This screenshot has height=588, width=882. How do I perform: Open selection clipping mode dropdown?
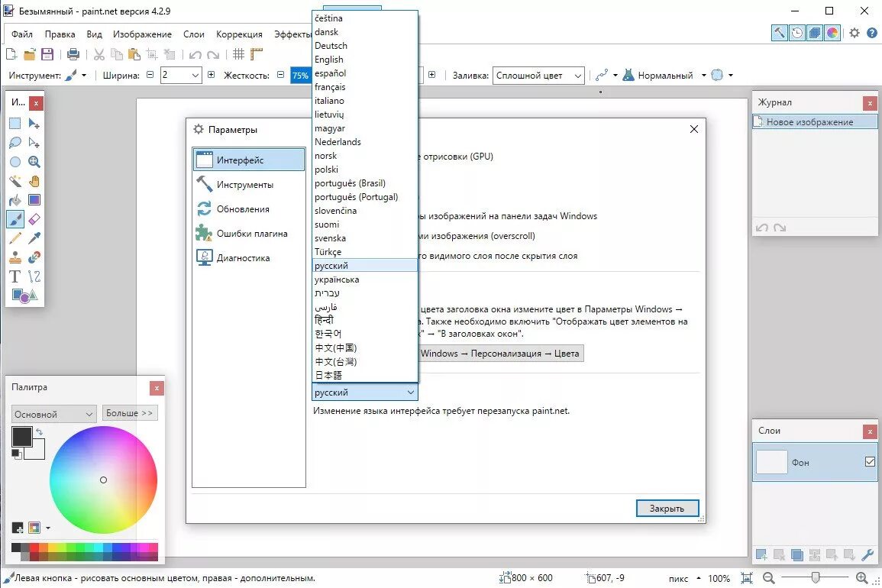pos(731,75)
